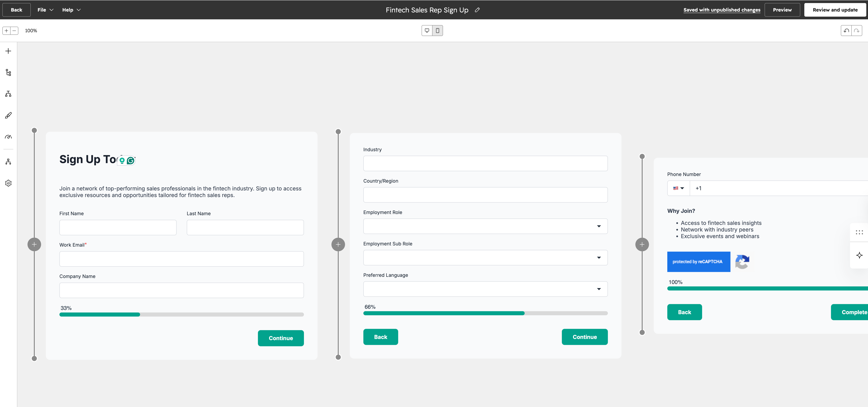This screenshot has width=868, height=407.
Task: Click the sparkle AI assistant icon
Action: [859, 255]
